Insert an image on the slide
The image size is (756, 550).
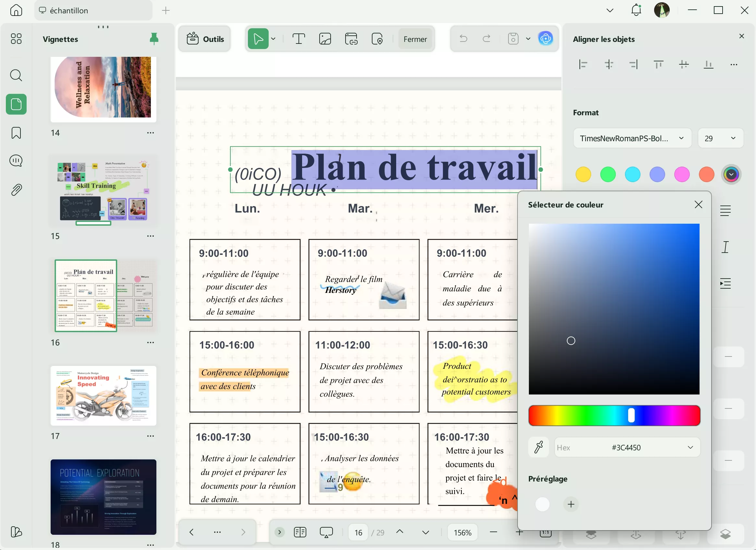coord(325,38)
